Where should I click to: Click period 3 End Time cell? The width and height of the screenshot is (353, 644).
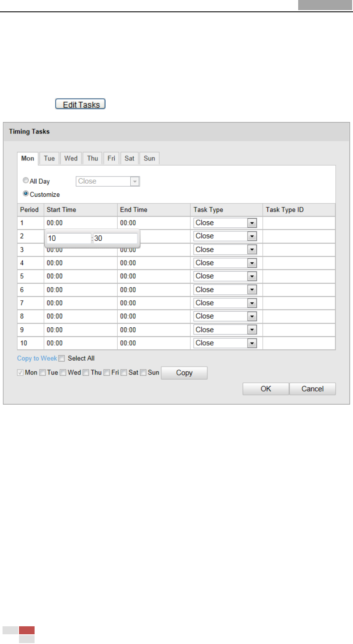tap(154, 250)
